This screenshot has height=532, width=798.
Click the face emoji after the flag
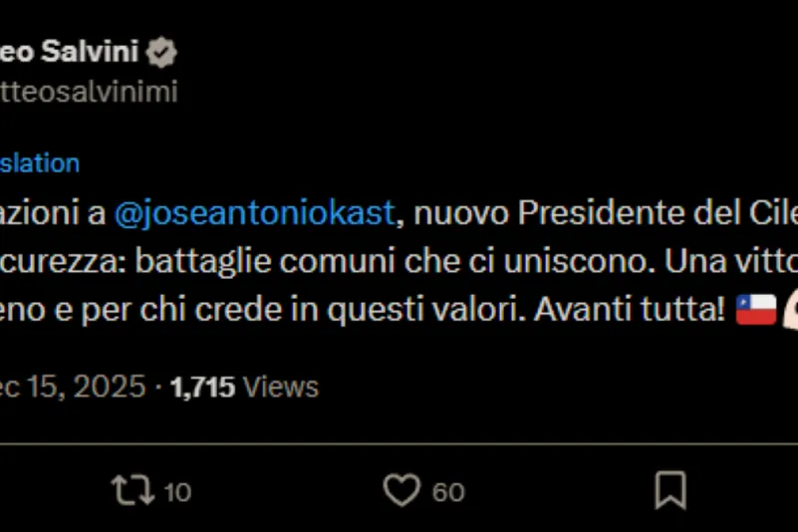click(791, 310)
